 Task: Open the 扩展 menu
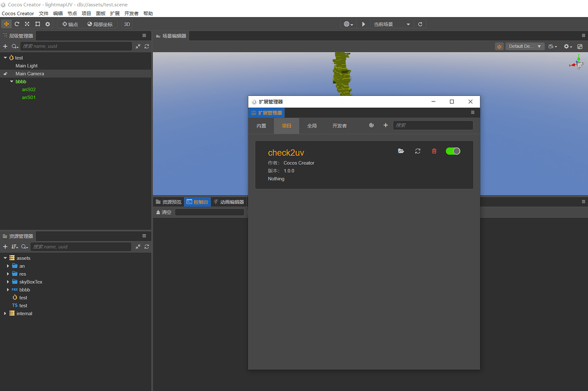coord(115,14)
